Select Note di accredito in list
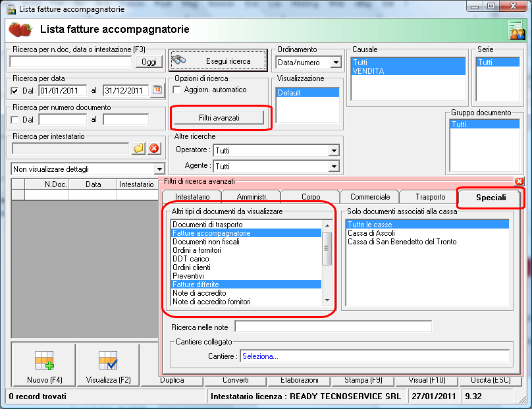The height and width of the screenshot is (409, 532). (x=246, y=293)
